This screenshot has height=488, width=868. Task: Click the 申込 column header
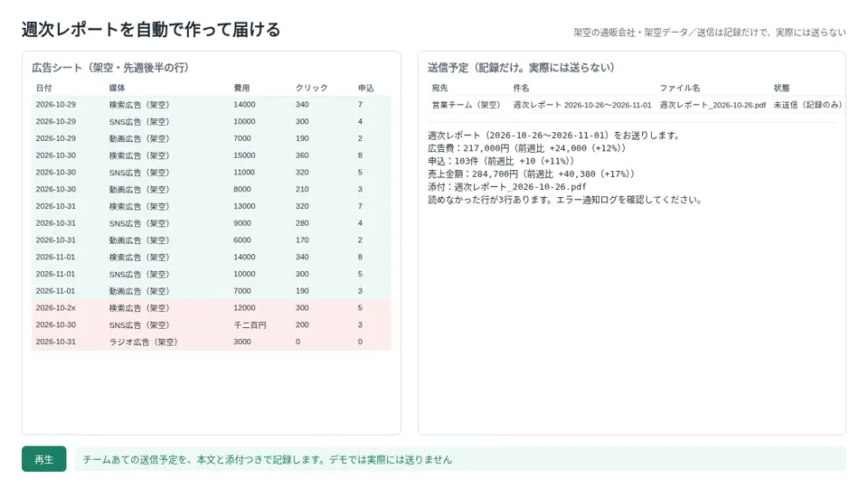click(x=366, y=88)
